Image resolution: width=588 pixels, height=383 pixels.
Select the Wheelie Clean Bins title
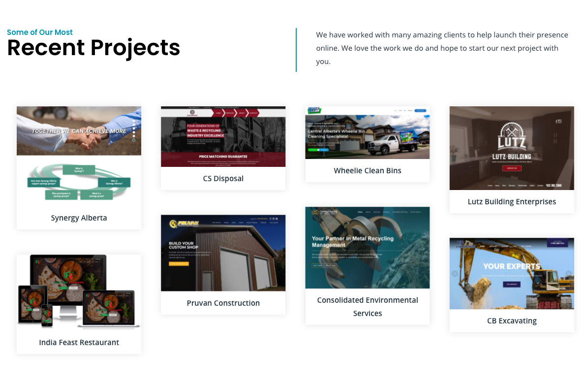click(x=367, y=170)
